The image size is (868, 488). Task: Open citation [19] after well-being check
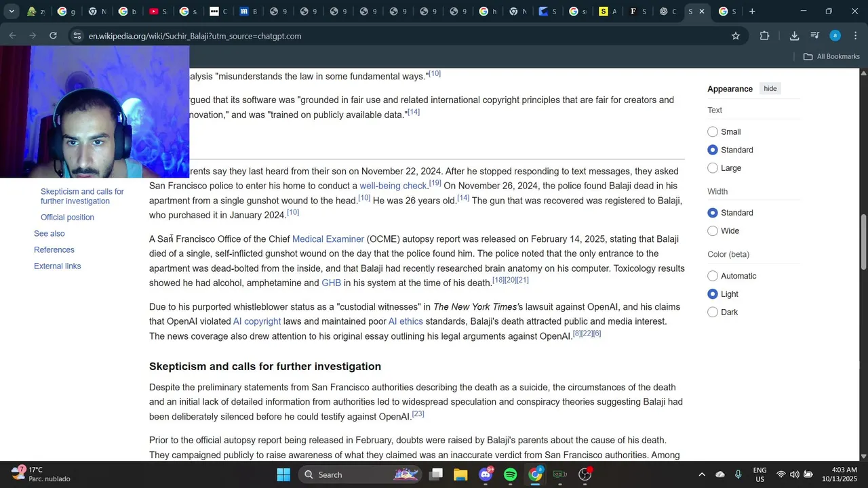tap(435, 183)
